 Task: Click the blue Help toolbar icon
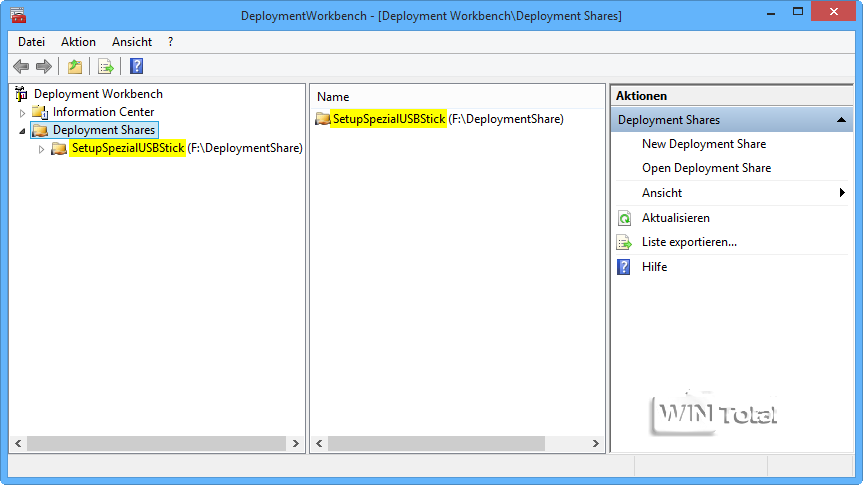pos(136,66)
